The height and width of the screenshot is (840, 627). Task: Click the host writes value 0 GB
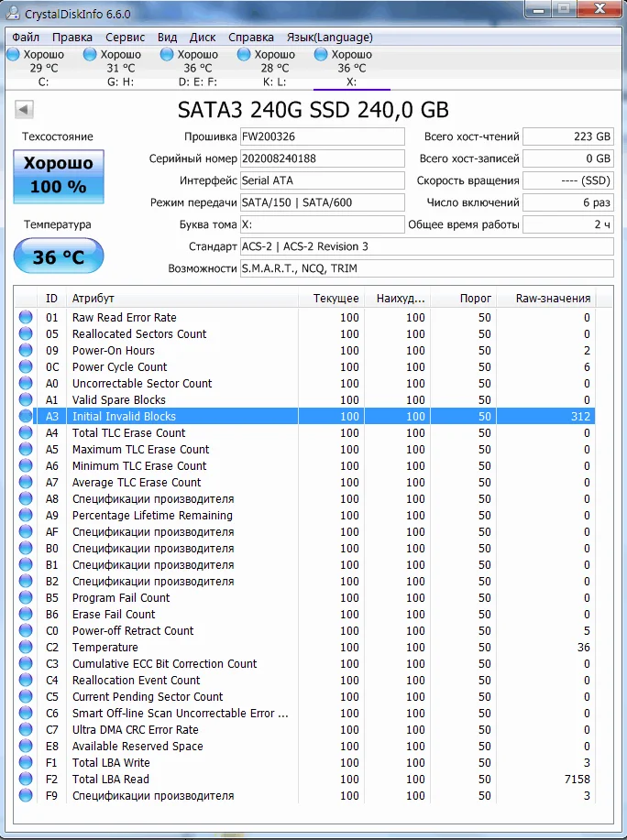(568, 158)
